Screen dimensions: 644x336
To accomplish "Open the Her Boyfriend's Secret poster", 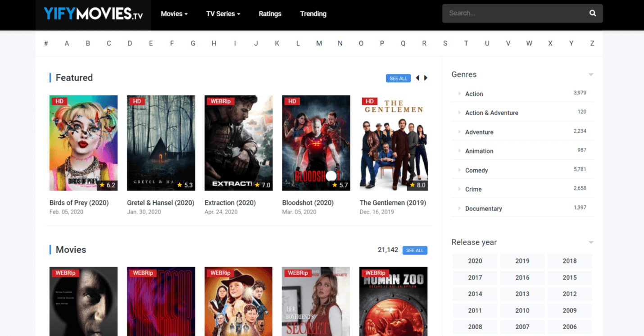I will [x=316, y=301].
